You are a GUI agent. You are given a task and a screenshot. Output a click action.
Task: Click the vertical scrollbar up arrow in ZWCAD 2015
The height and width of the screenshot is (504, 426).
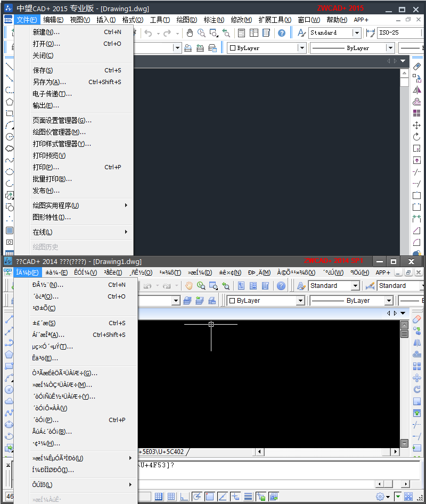click(405, 73)
